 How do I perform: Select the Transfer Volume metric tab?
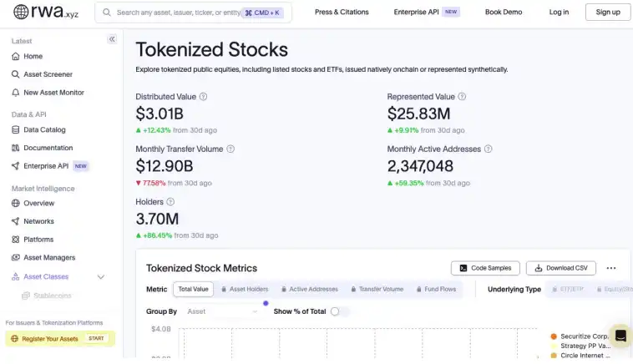click(377, 289)
